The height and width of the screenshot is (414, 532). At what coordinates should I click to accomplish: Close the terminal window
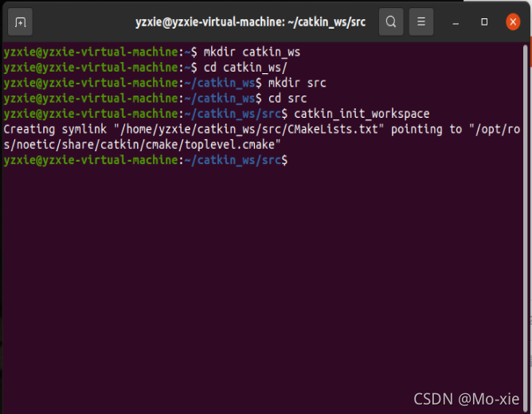pyautogui.click(x=513, y=22)
